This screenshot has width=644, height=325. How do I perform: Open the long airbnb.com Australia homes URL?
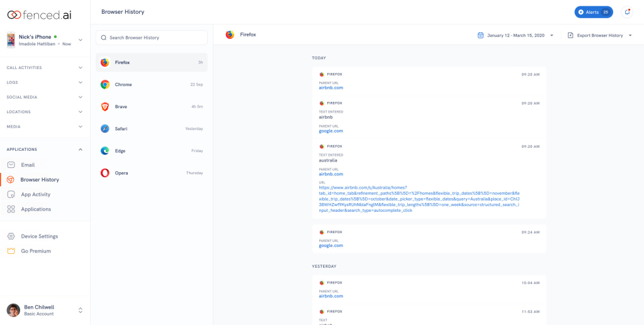tap(419, 199)
